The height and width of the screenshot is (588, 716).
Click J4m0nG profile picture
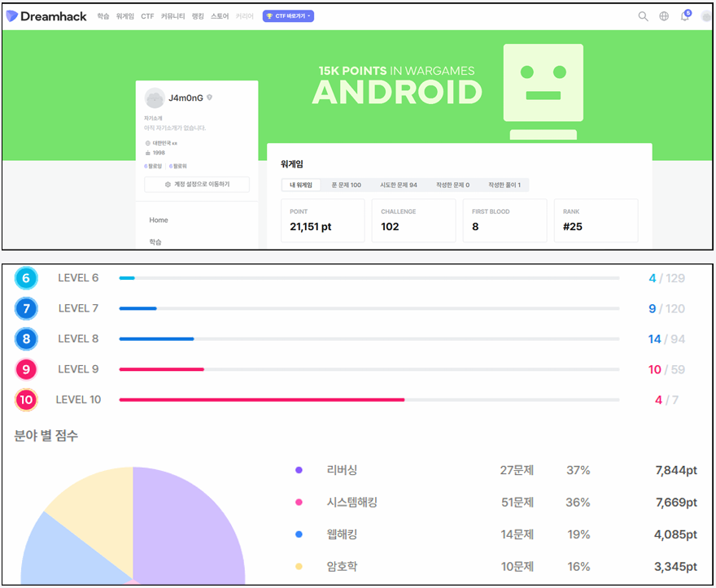point(155,98)
